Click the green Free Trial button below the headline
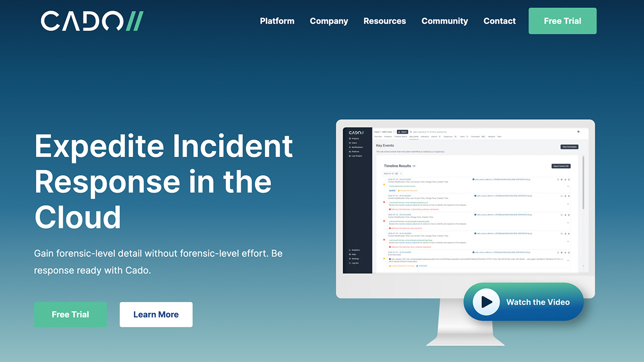644x362 pixels. [x=70, y=315]
